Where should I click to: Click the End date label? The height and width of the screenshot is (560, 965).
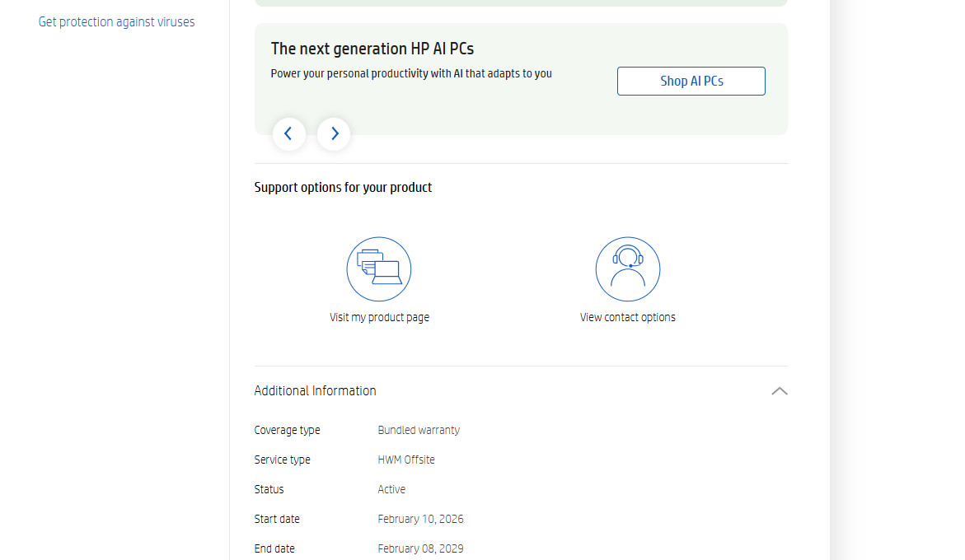click(x=274, y=548)
